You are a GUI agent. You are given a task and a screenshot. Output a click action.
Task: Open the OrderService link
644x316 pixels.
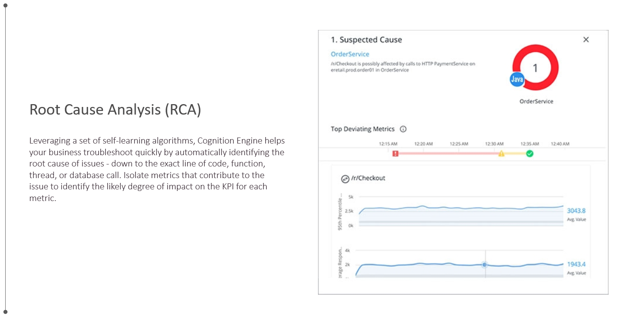(350, 54)
